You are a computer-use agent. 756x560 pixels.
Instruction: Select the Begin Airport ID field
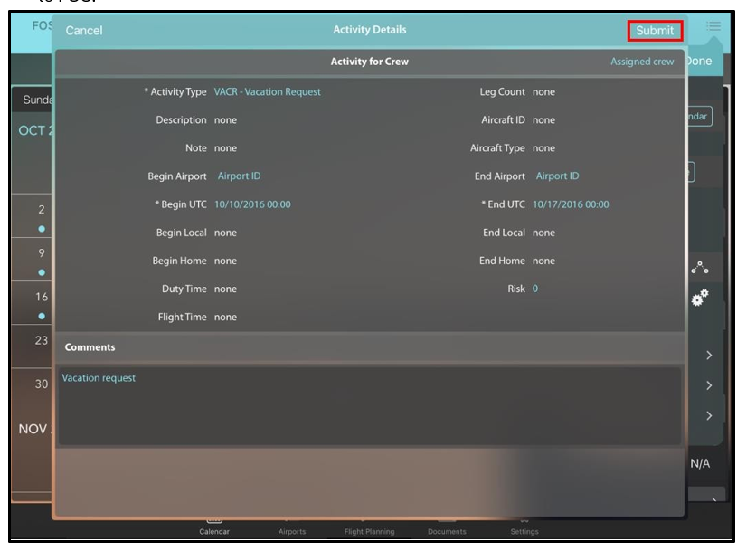[x=239, y=176]
